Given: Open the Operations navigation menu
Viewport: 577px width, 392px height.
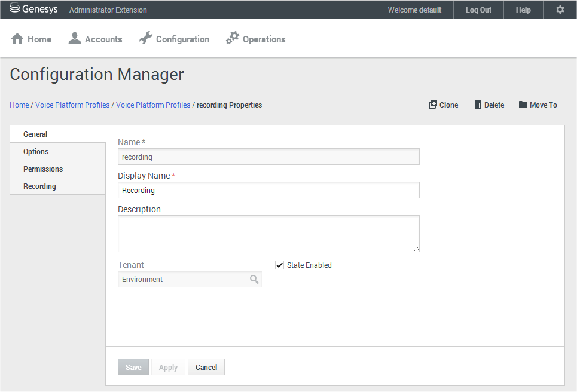Looking at the screenshot, I should pos(255,38).
